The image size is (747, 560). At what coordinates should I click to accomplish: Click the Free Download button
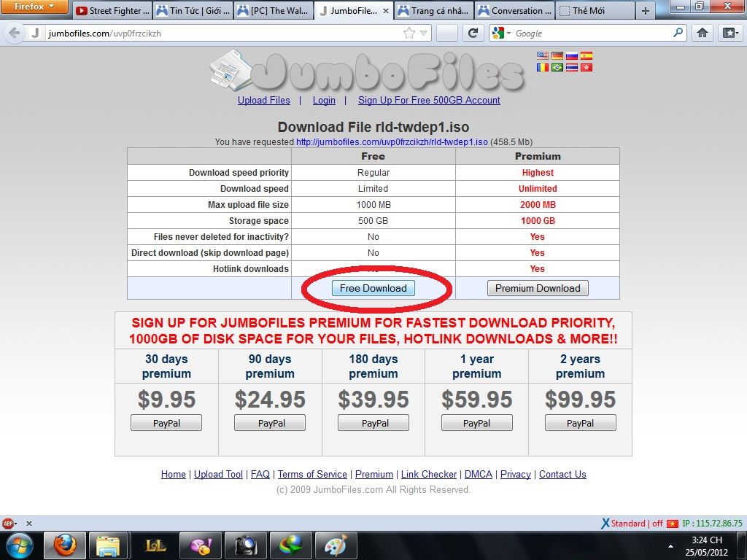click(x=373, y=288)
